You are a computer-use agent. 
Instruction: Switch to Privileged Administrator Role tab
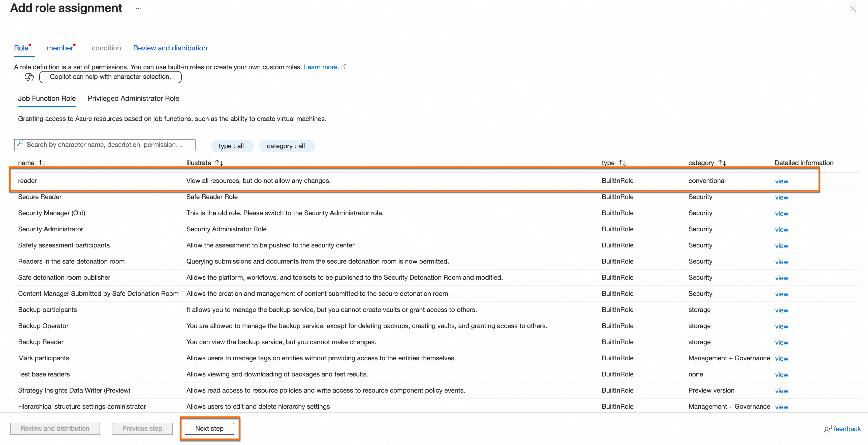(133, 98)
